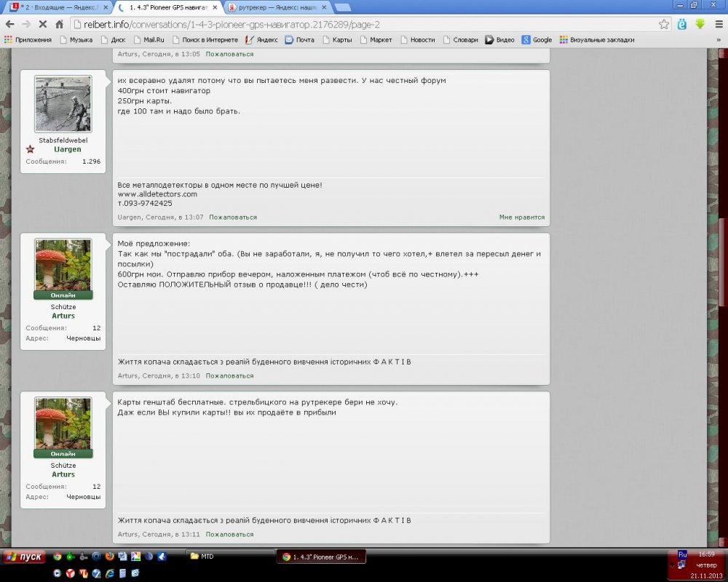The image size is (728, 582).
Task: Open the Яндекс bookmark
Action: tap(262, 40)
